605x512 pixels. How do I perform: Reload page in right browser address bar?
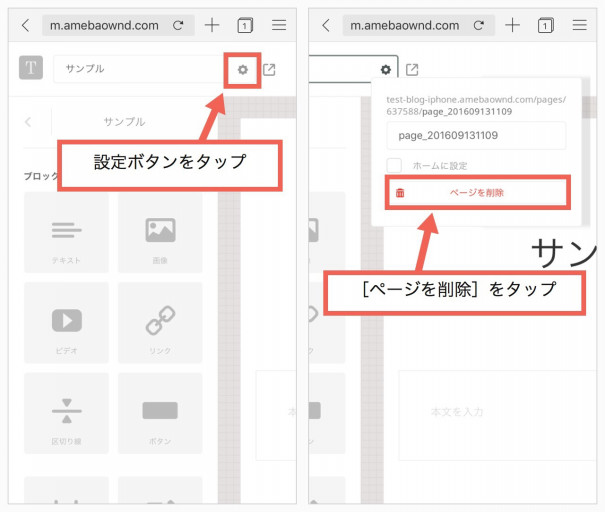point(478,25)
